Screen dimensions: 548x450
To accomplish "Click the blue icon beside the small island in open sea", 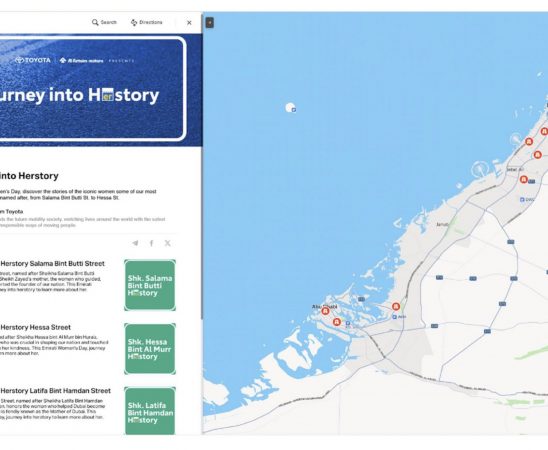I will (294, 110).
